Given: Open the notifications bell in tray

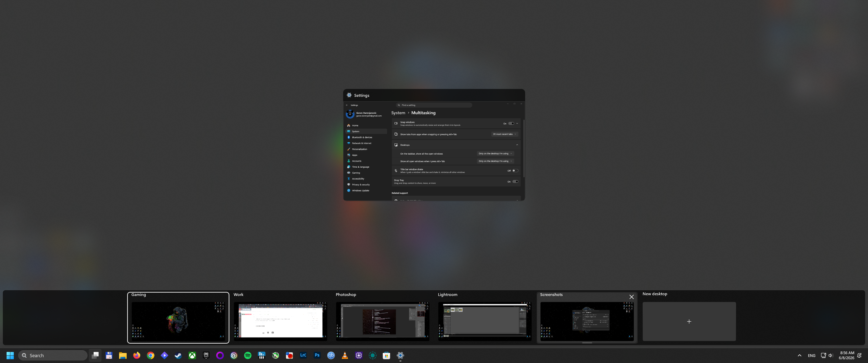Looking at the screenshot, I should (859, 355).
